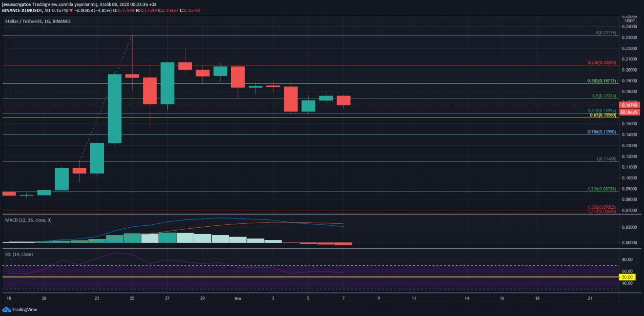
Task: Click the USDT currency label on price axis
Action: click(x=630, y=20)
